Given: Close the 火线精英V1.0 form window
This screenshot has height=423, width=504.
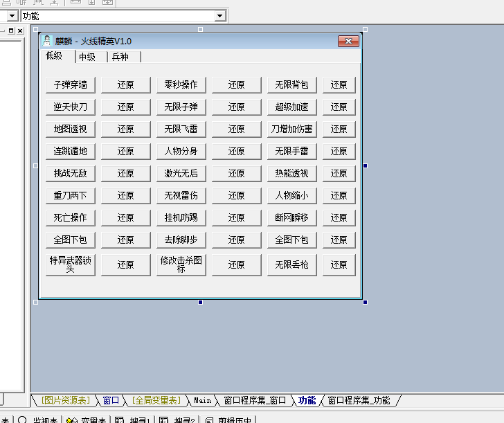Looking at the screenshot, I should (x=348, y=42).
